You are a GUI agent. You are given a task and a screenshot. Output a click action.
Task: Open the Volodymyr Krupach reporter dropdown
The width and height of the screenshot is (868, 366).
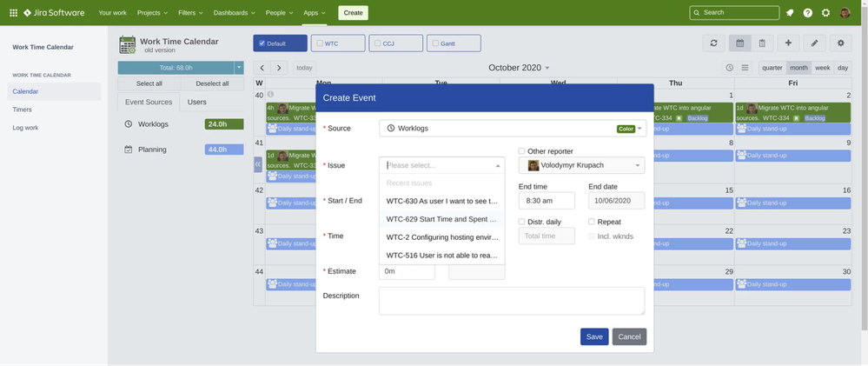coord(581,165)
